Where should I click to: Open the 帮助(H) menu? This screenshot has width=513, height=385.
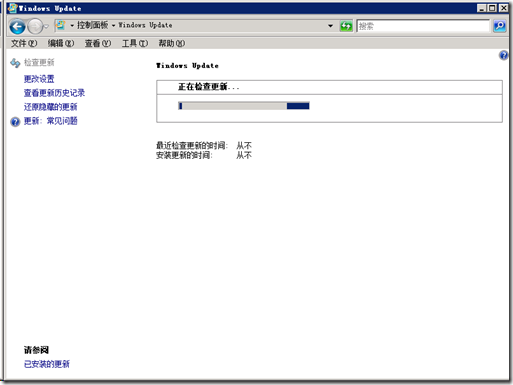(171, 43)
